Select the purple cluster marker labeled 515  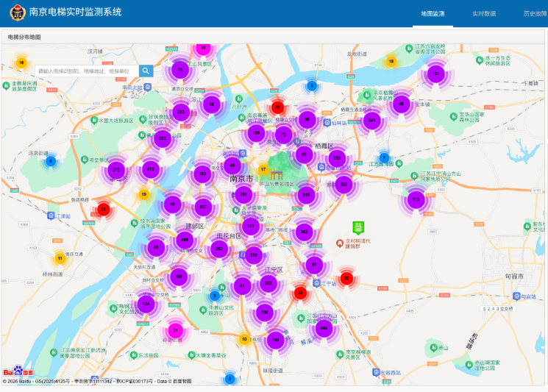coord(306,195)
